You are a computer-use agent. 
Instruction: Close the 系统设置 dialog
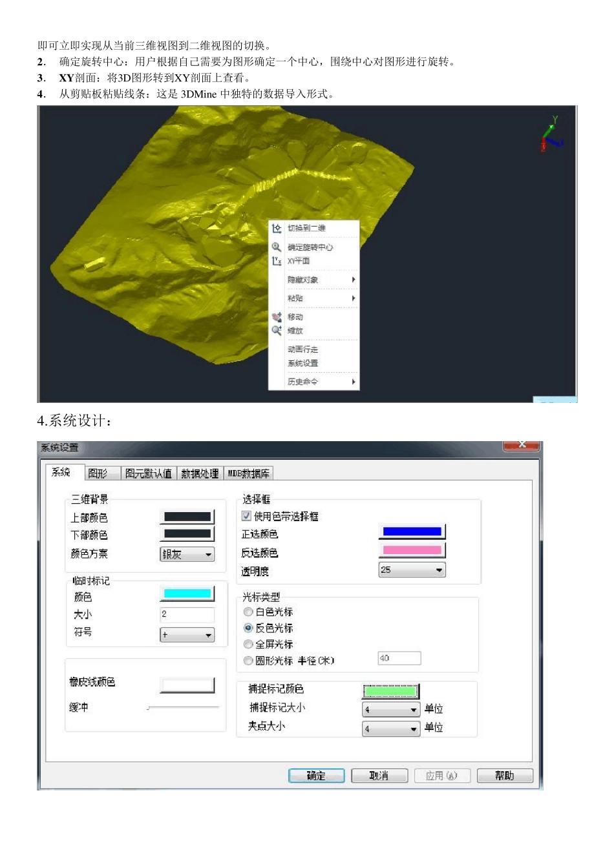click(x=522, y=446)
